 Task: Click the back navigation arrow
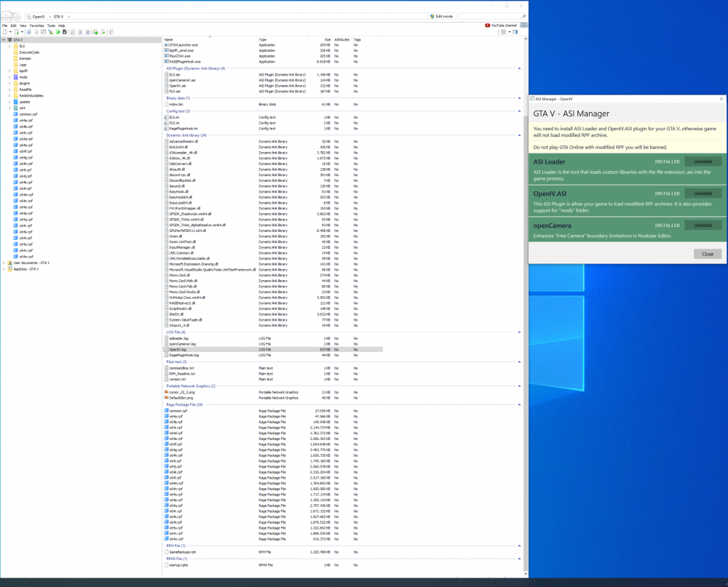(7, 15)
